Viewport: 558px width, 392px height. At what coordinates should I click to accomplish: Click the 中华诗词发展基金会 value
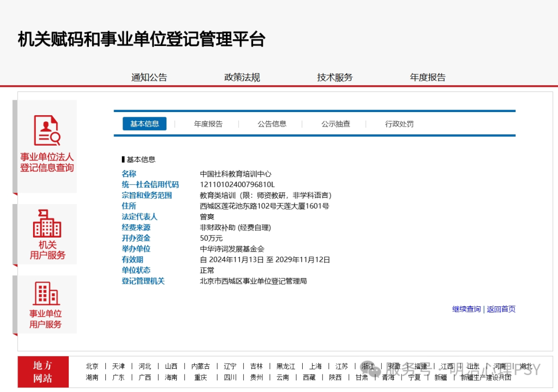coord(232,248)
